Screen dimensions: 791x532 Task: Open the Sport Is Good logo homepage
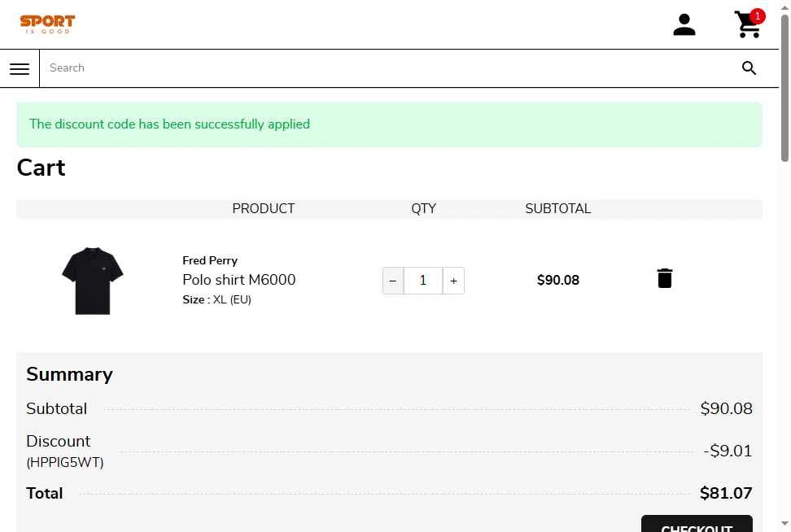click(47, 24)
